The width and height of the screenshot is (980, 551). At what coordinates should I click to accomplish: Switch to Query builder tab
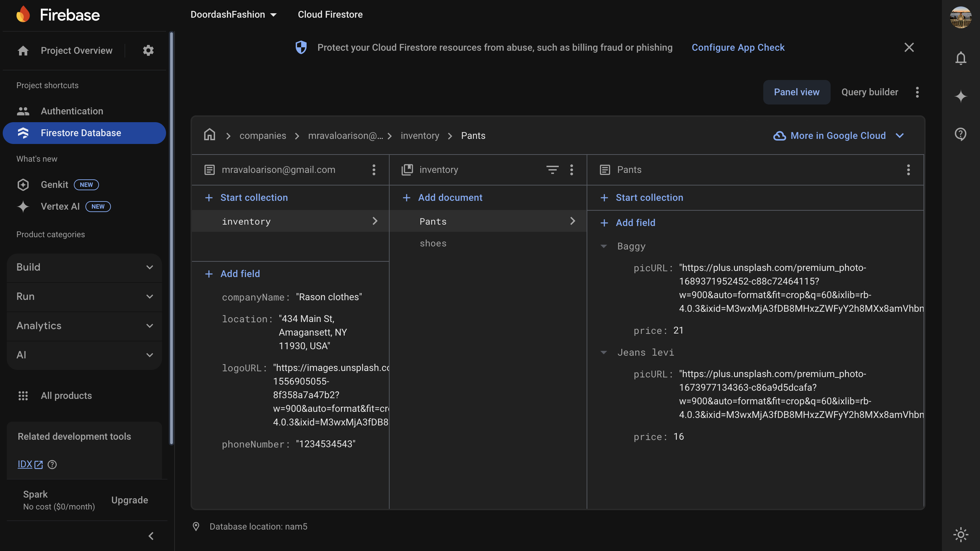coord(870,92)
